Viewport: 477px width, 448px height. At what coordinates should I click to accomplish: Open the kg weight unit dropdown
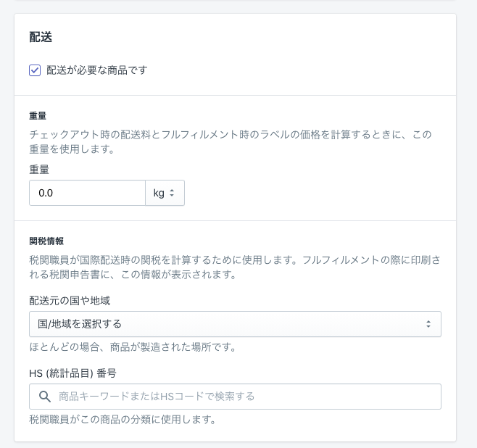(165, 193)
